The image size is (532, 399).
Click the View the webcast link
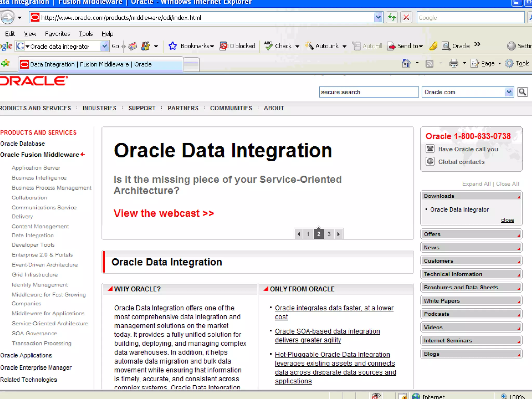[x=164, y=213]
